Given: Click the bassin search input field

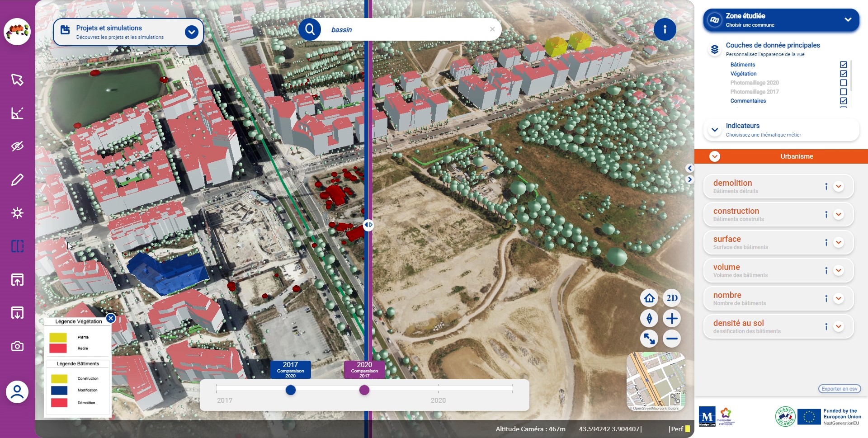Looking at the screenshot, I should pos(407,30).
